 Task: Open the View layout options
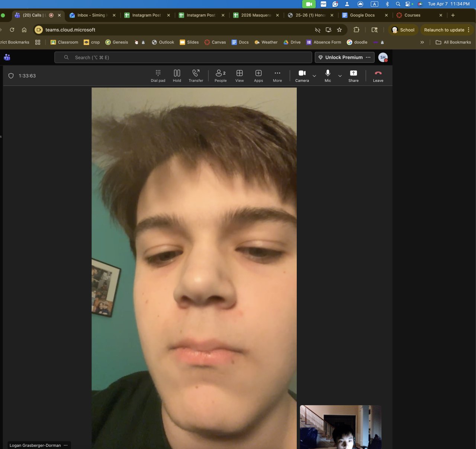click(x=239, y=76)
